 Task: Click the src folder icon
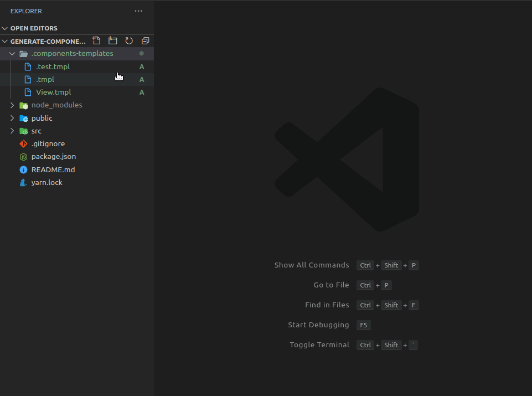[x=23, y=131]
